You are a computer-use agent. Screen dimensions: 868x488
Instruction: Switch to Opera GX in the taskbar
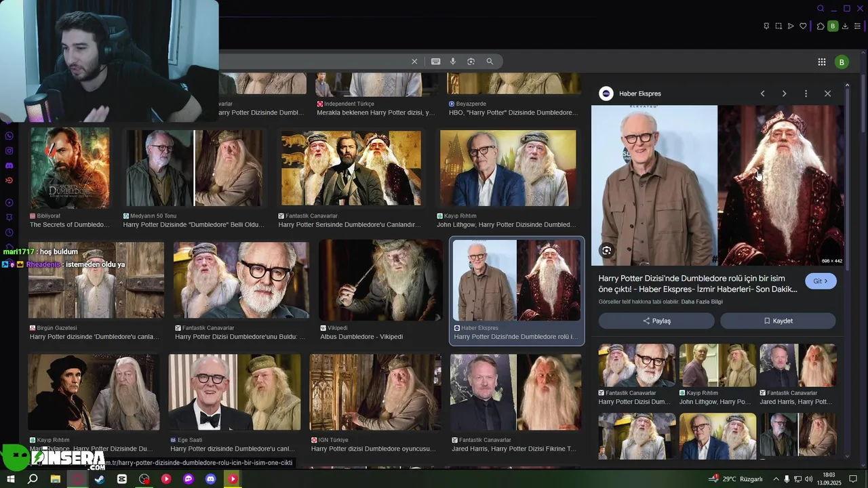(77, 479)
